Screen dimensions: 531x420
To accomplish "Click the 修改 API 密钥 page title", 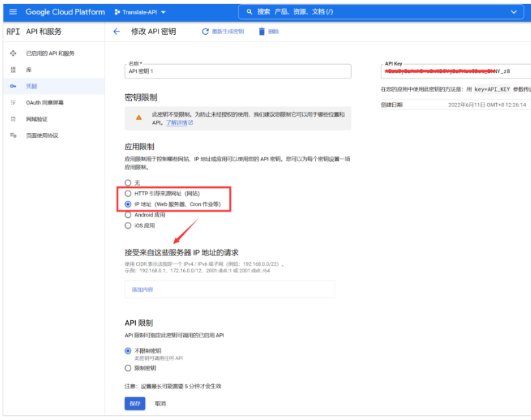I will tap(153, 31).
